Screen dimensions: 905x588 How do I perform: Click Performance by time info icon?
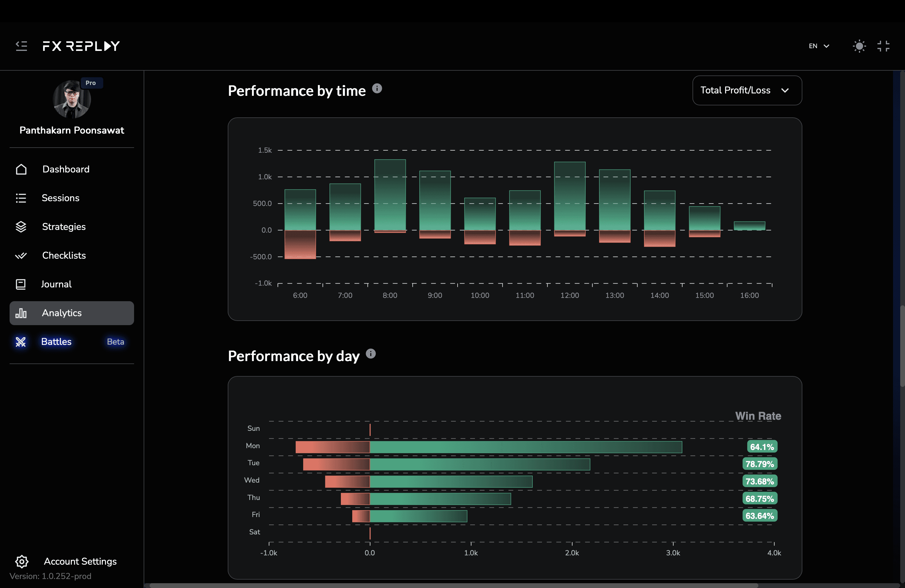click(377, 89)
